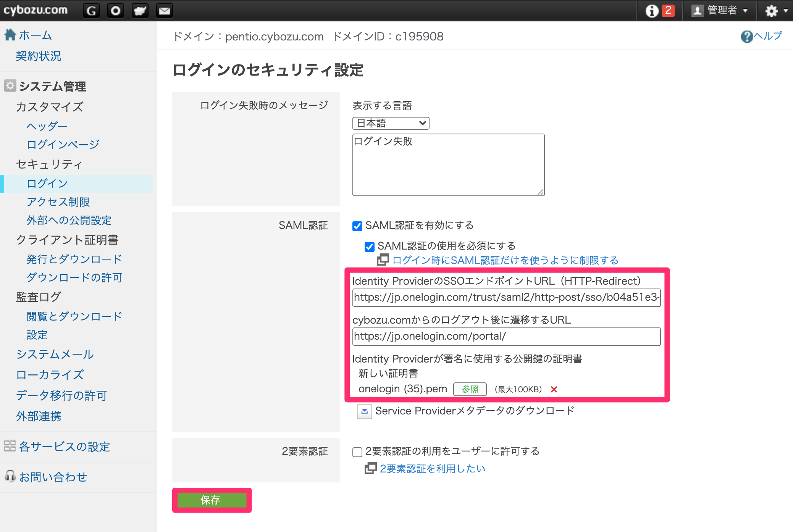Click the ログイン失敗 message text area
The width and height of the screenshot is (793, 532).
coord(448,165)
